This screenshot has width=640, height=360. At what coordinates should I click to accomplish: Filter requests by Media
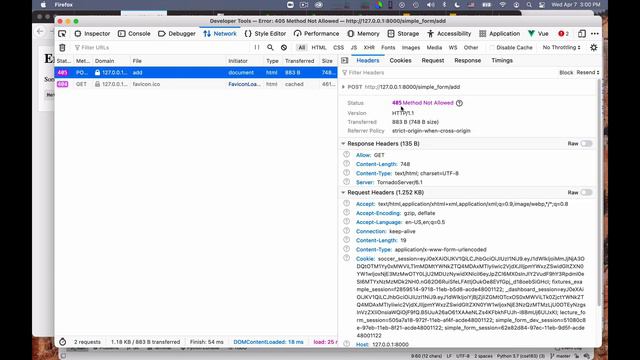click(434, 48)
